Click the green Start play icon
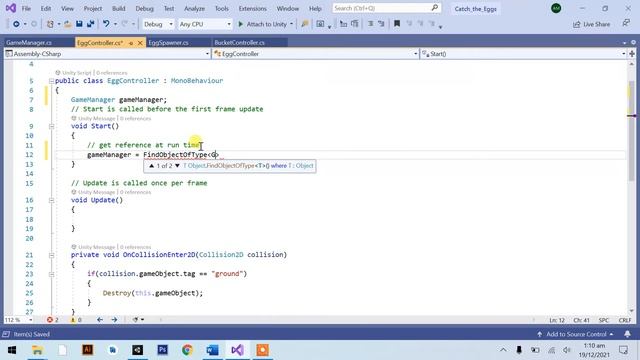640x360 pixels. coord(240,24)
